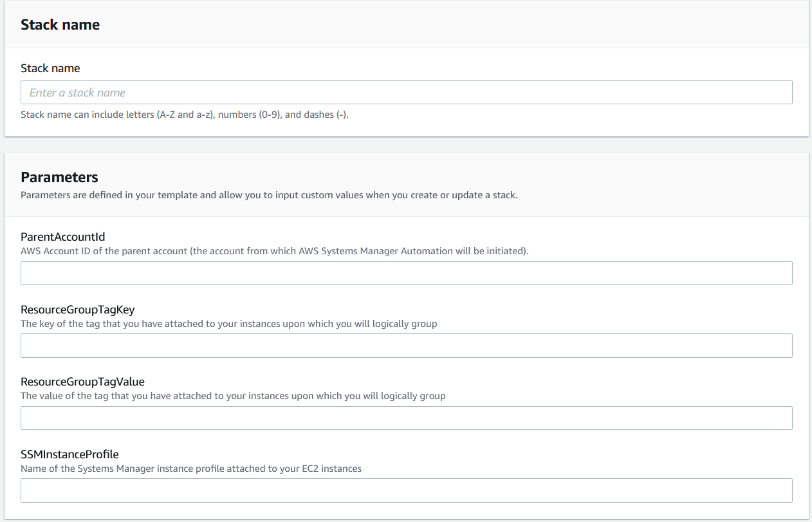812x522 pixels.
Task: Select the ParentAccountId parameter label
Action: 62,237
